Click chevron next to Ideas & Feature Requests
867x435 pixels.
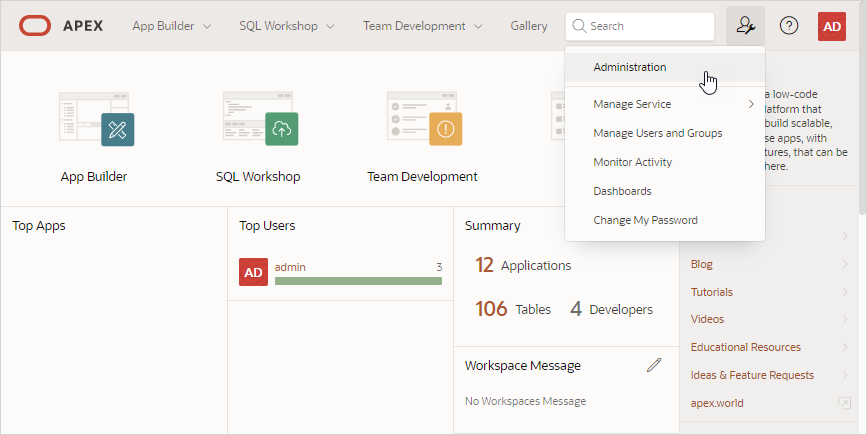pos(845,375)
